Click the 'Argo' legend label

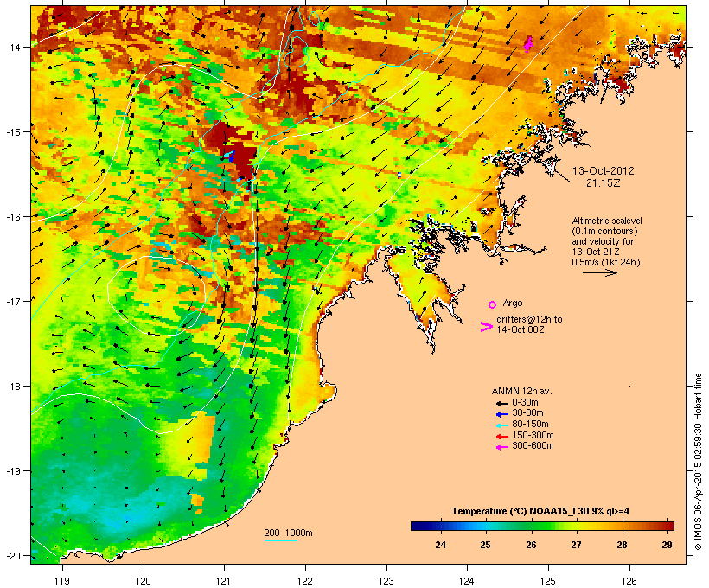click(513, 303)
